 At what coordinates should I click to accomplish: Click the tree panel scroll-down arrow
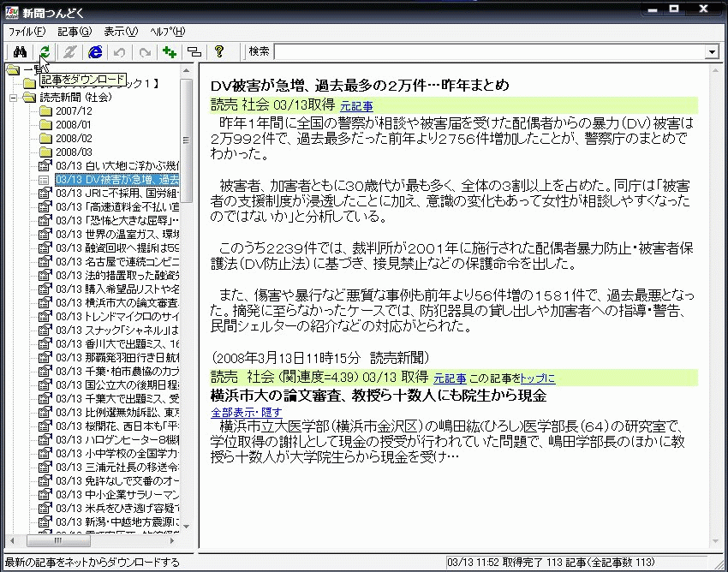(186, 526)
